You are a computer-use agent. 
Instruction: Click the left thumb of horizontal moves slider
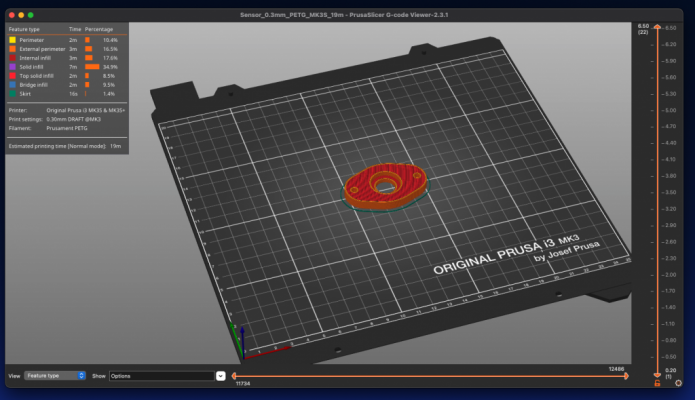(x=234, y=376)
